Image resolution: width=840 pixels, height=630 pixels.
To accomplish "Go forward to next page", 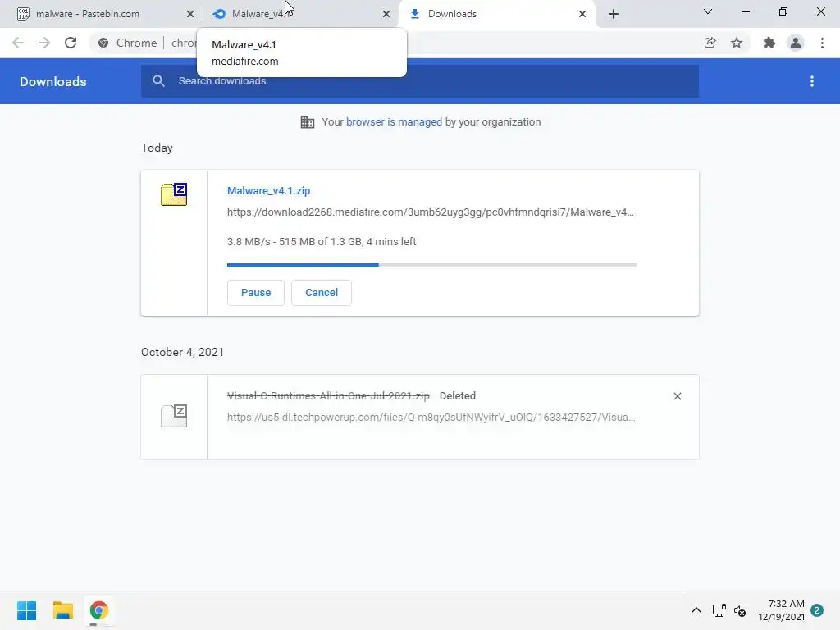I will (x=44, y=43).
